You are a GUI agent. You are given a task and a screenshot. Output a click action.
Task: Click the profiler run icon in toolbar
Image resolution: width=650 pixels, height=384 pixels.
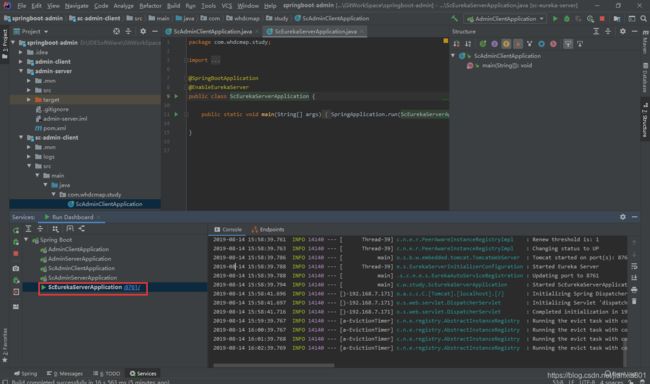[x=590, y=19]
